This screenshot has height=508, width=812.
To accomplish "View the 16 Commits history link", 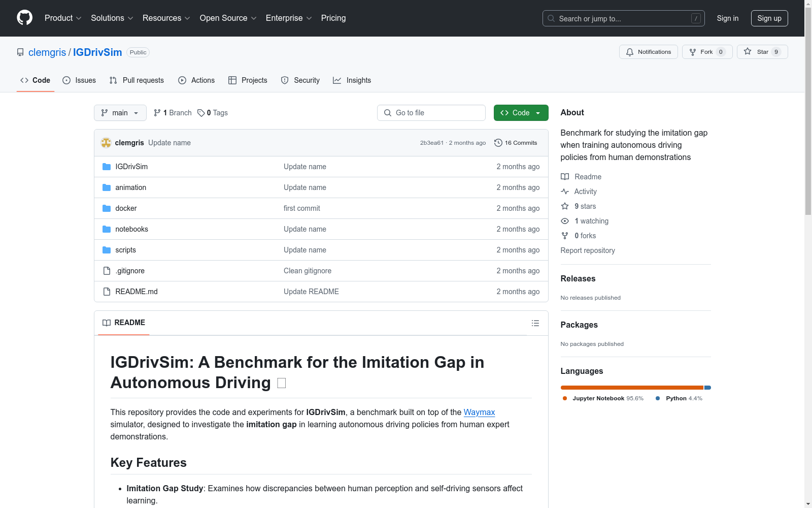I will tap(516, 143).
